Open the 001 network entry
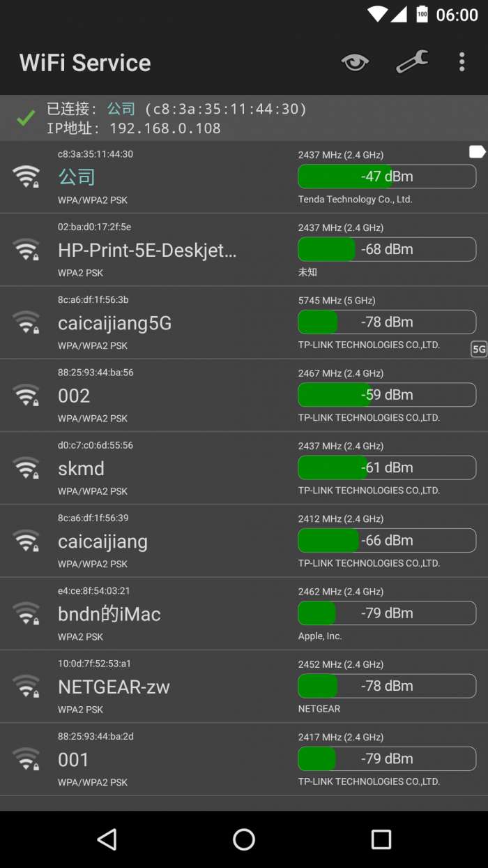This screenshot has width=488, height=868. tap(74, 759)
